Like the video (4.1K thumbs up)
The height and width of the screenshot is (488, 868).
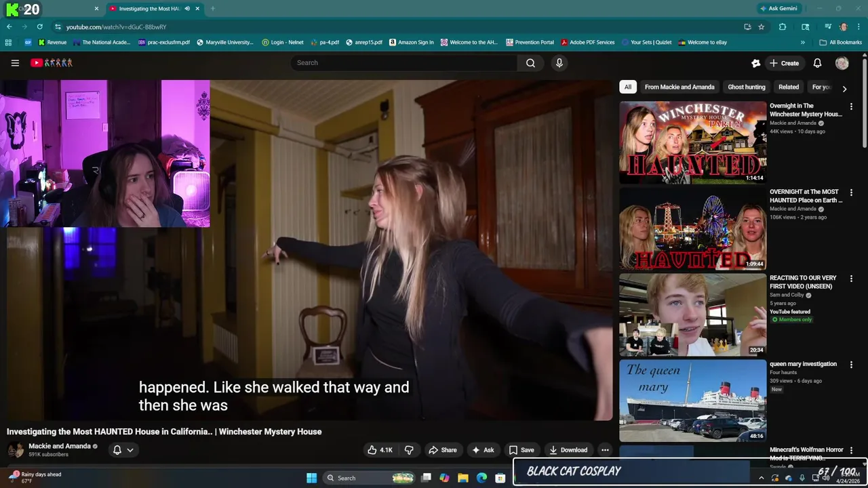pyautogui.click(x=380, y=450)
